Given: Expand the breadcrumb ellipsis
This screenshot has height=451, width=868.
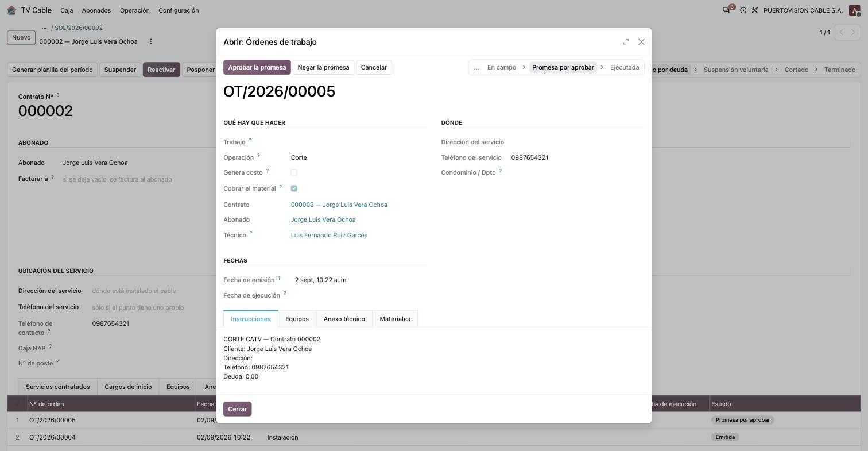Looking at the screenshot, I should [44, 28].
